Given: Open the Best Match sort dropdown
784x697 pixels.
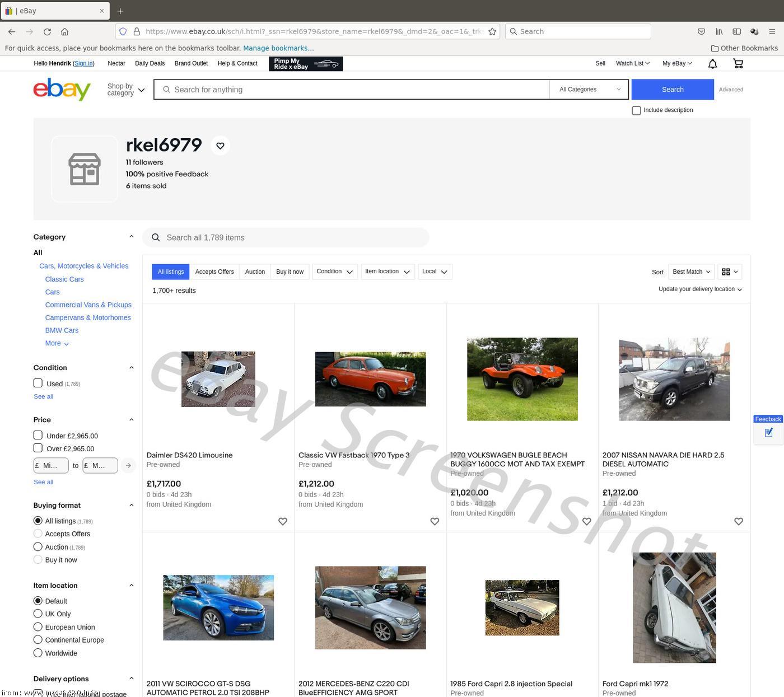Looking at the screenshot, I should [691, 272].
